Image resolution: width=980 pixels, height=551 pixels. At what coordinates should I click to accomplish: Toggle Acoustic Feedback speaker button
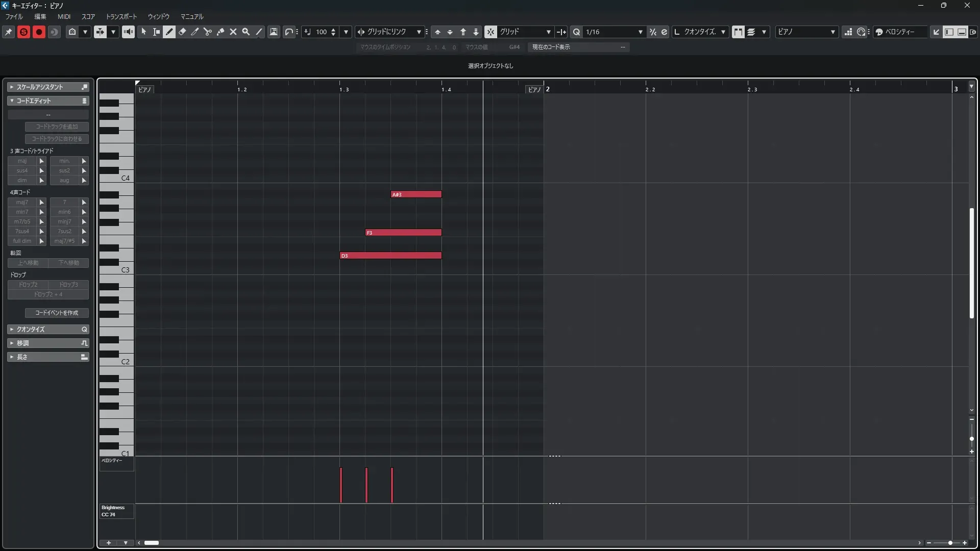pyautogui.click(x=128, y=32)
